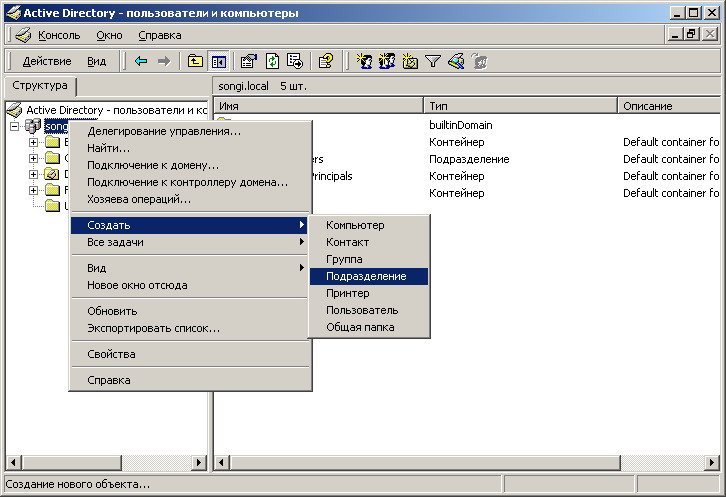Select Хозяева операций entry
The image size is (726, 497).
[x=189, y=200]
